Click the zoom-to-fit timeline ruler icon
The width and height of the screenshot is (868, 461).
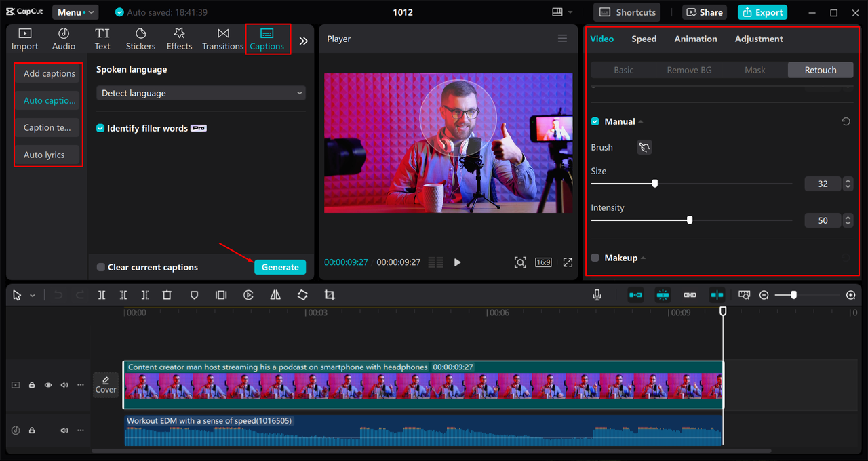coord(745,295)
